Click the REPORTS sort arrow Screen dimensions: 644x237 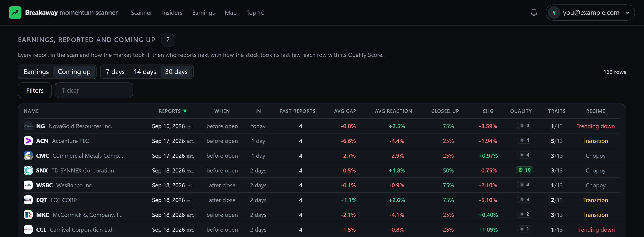click(x=185, y=111)
